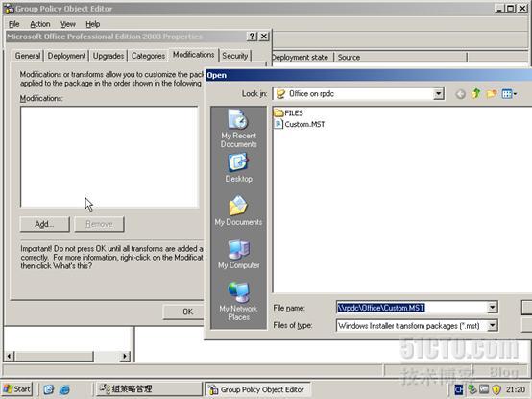532x399 pixels.
Task: Open the Help menu
Action: 92,24
